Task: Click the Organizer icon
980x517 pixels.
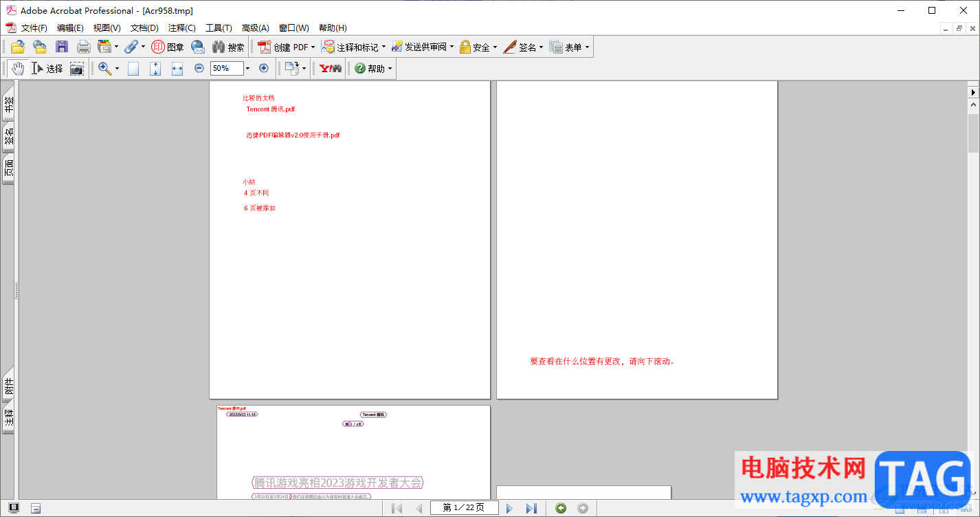Action: pos(104,47)
